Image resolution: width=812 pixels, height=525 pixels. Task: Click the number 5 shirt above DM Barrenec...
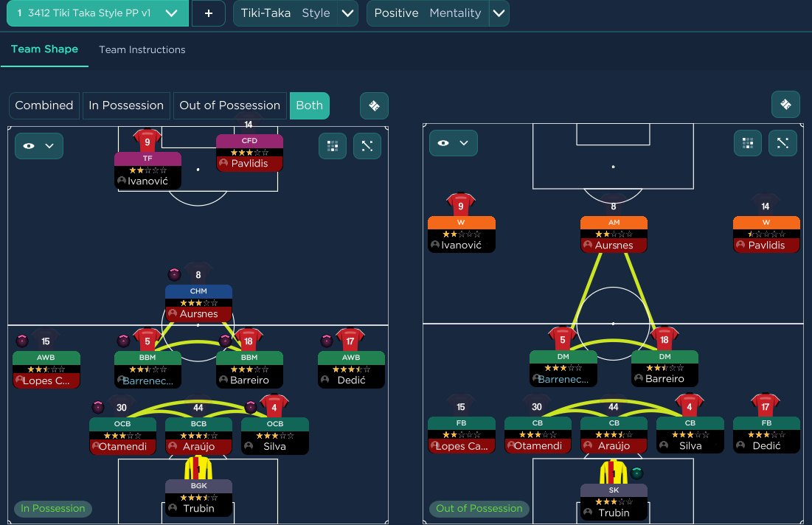point(563,338)
